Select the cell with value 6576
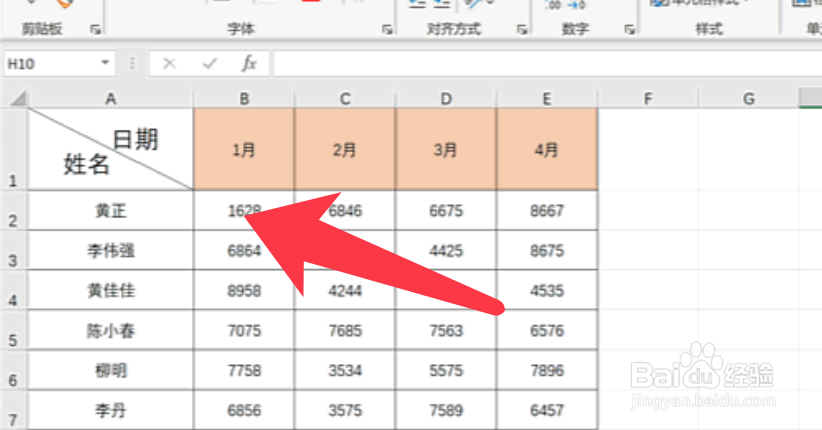The height and width of the screenshot is (430, 822). point(547,330)
